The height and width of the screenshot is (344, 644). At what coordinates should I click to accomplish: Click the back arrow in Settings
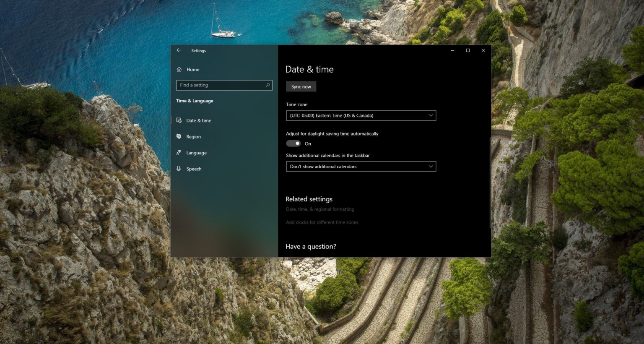pos(179,50)
